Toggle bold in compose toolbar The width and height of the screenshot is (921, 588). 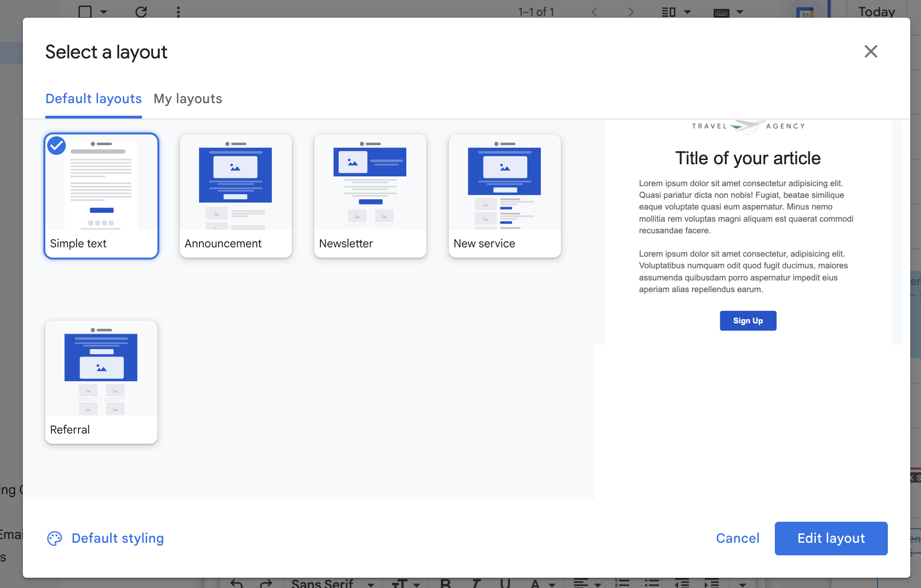(x=446, y=583)
